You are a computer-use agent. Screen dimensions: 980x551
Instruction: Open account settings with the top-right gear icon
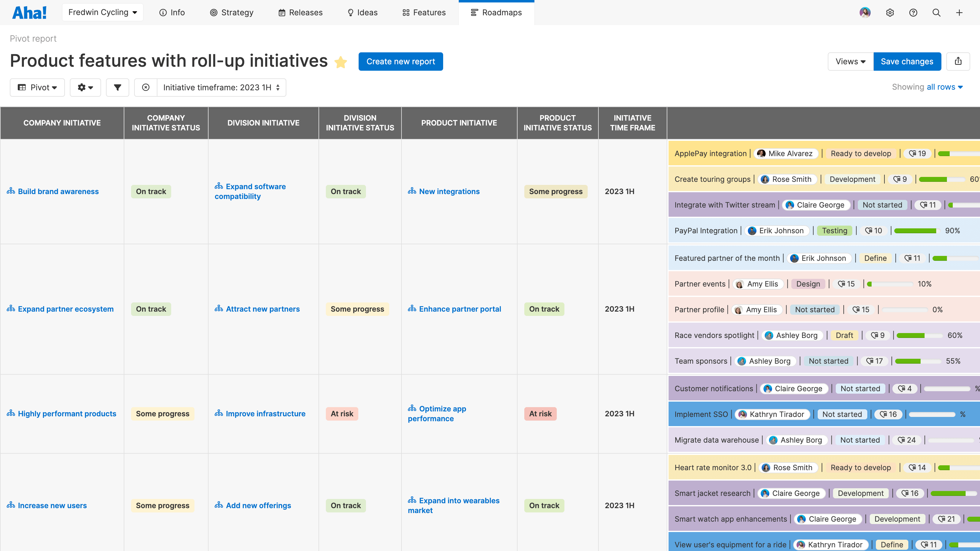click(890, 12)
